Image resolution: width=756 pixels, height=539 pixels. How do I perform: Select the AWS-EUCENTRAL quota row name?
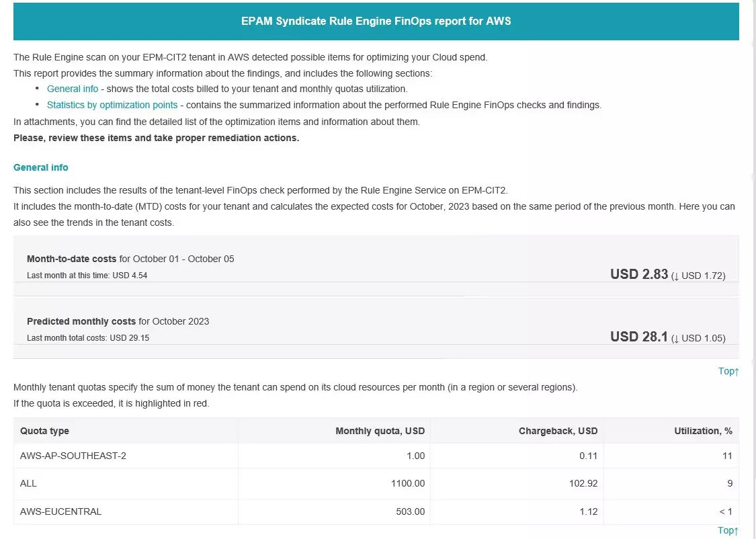point(60,511)
